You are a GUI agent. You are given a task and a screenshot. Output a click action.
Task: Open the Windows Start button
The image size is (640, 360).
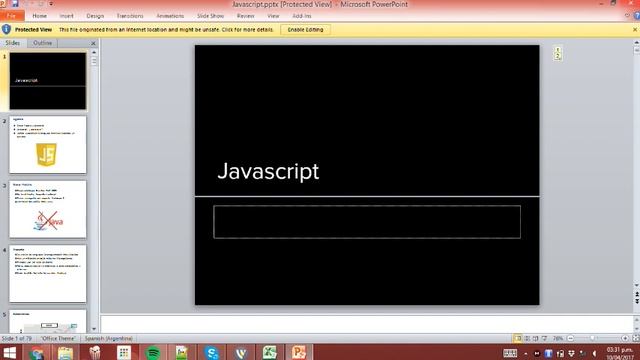tap(9, 352)
